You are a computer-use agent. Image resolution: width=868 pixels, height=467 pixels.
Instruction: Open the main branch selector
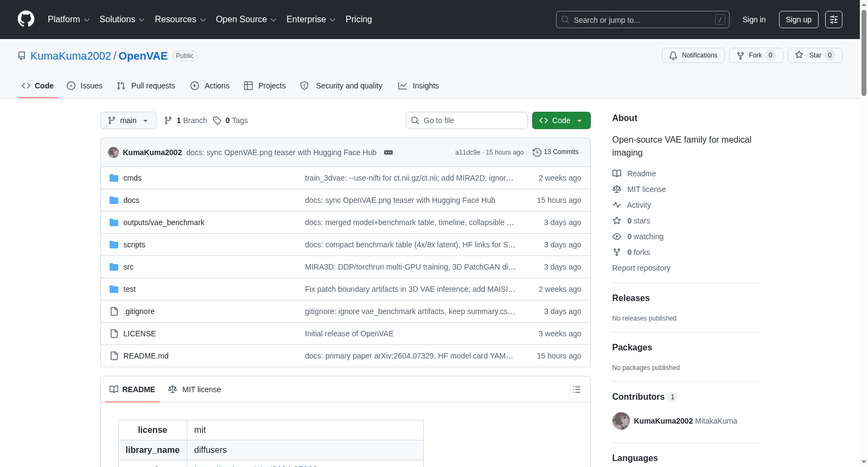point(129,120)
